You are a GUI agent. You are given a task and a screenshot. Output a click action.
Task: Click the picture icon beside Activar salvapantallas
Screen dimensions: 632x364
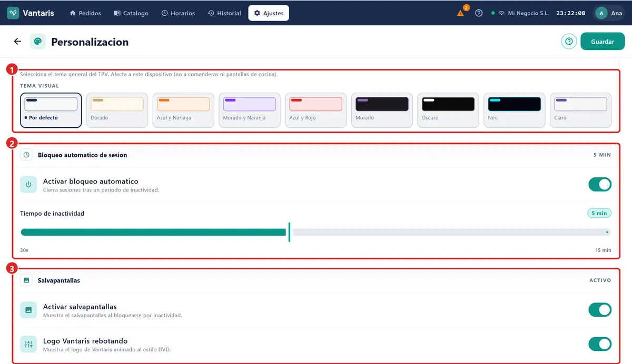click(28, 310)
